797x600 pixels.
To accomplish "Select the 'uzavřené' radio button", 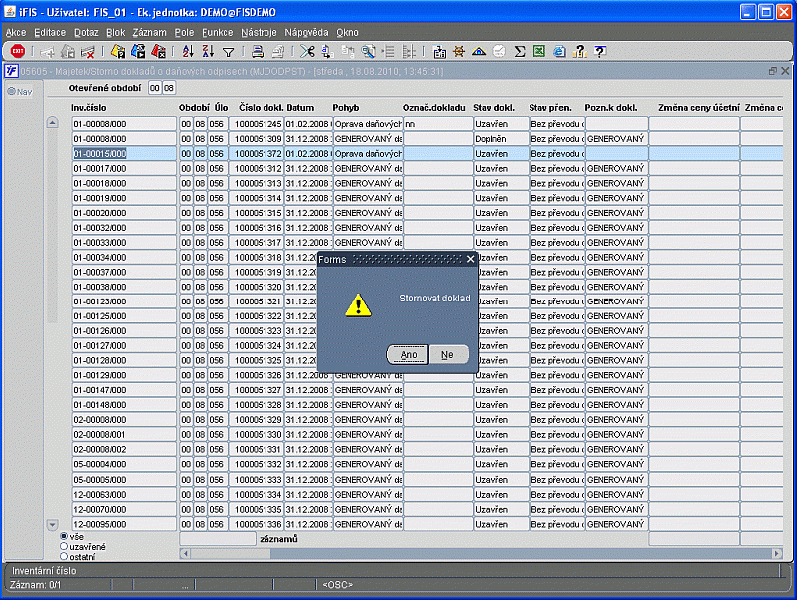I will [65, 546].
